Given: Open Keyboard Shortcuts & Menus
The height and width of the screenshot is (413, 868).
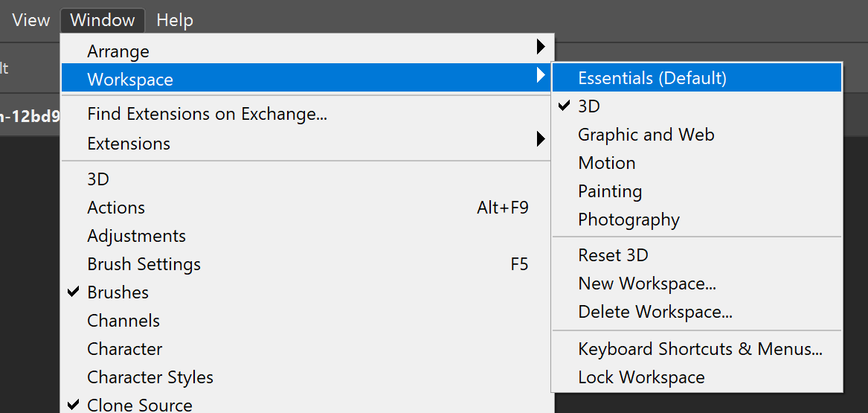Looking at the screenshot, I should (x=699, y=349).
